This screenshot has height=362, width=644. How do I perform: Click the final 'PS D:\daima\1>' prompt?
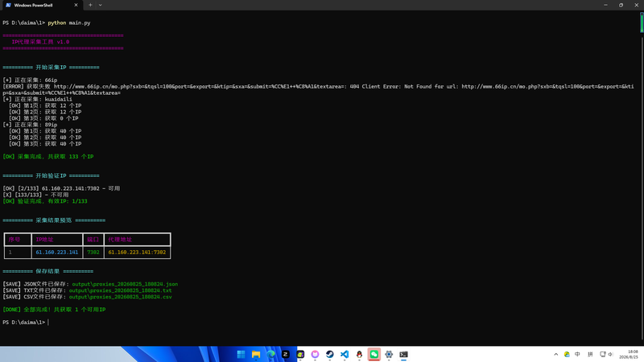(24, 323)
